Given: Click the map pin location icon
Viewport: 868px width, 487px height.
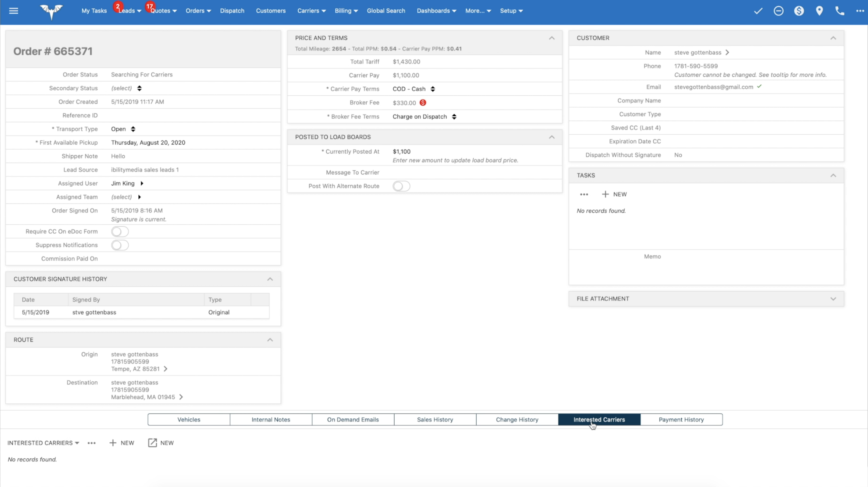Looking at the screenshot, I should pyautogui.click(x=819, y=11).
